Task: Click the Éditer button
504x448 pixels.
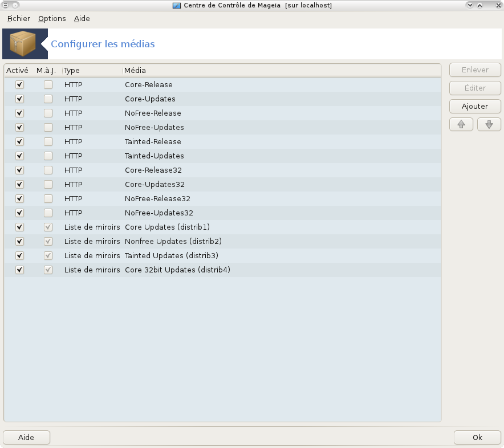Action: pos(475,88)
